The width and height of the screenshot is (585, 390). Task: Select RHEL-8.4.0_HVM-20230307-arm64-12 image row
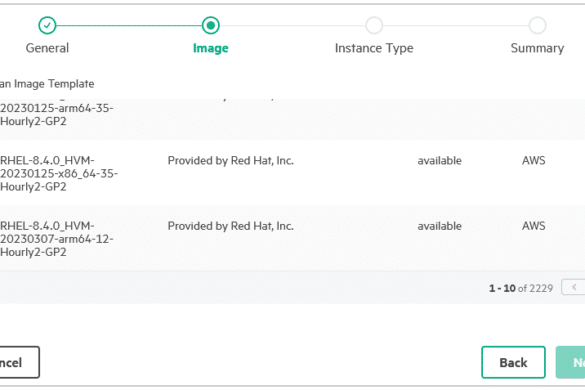[292, 238]
